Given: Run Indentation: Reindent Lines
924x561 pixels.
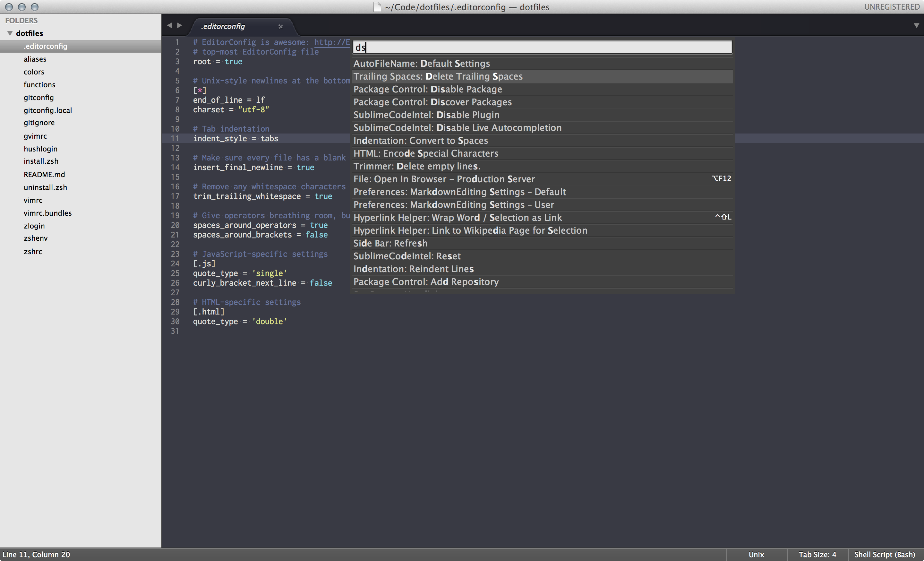Looking at the screenshot, I should tap(542, 269).
